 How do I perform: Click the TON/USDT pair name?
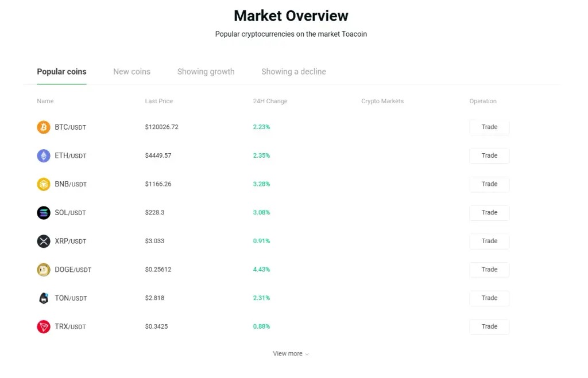(71, 298)
